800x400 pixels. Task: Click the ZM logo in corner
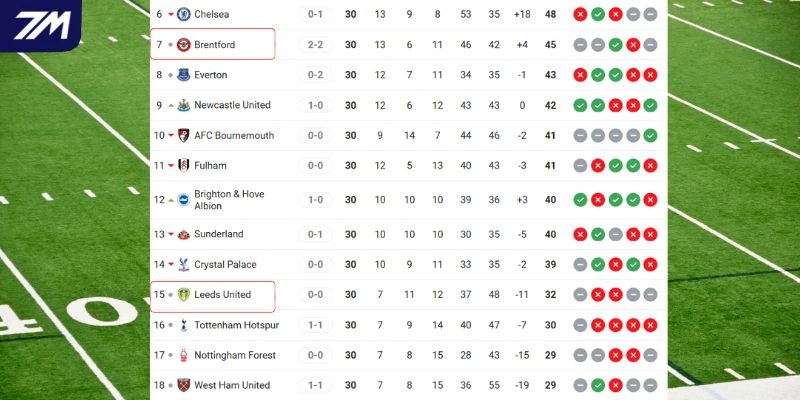click(x=40, y=25)
